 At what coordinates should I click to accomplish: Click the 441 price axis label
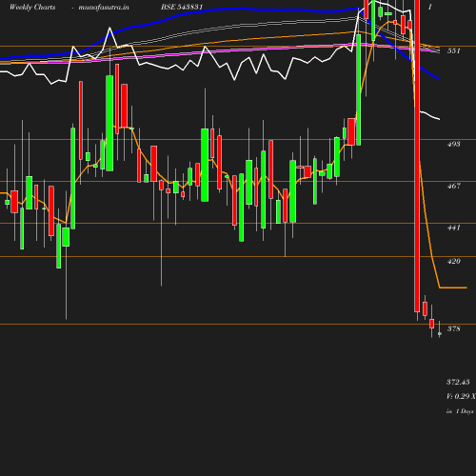(x=453, y=228)
